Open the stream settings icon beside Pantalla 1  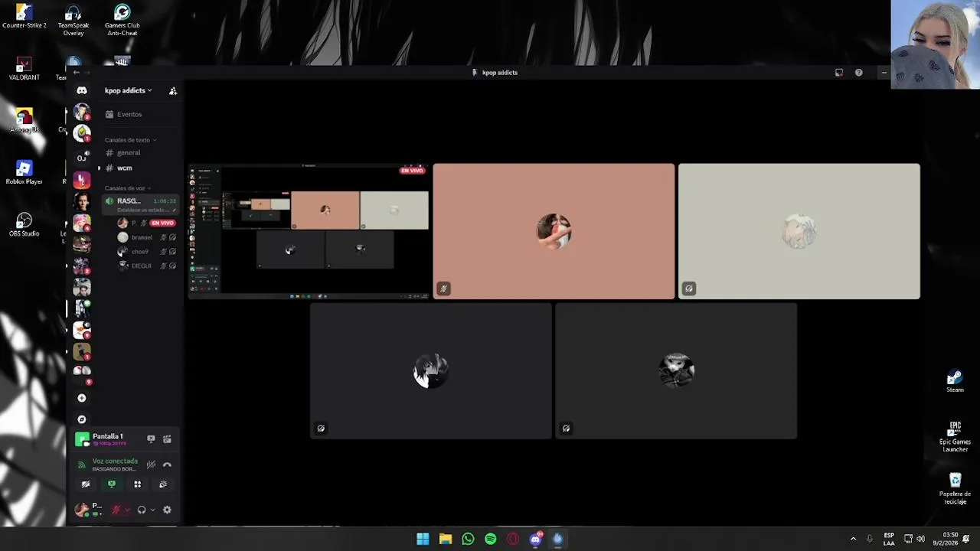(x=167, y=439)
